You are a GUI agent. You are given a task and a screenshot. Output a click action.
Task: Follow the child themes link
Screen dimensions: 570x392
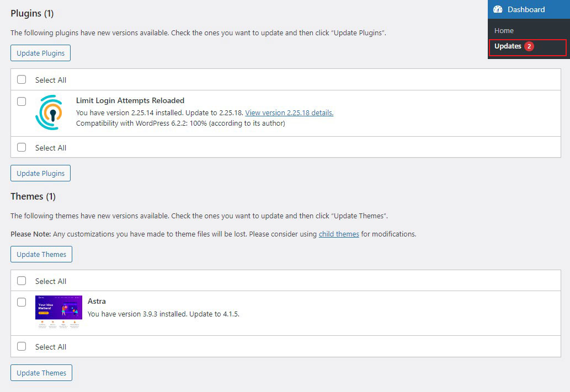(x=339, y=234)
